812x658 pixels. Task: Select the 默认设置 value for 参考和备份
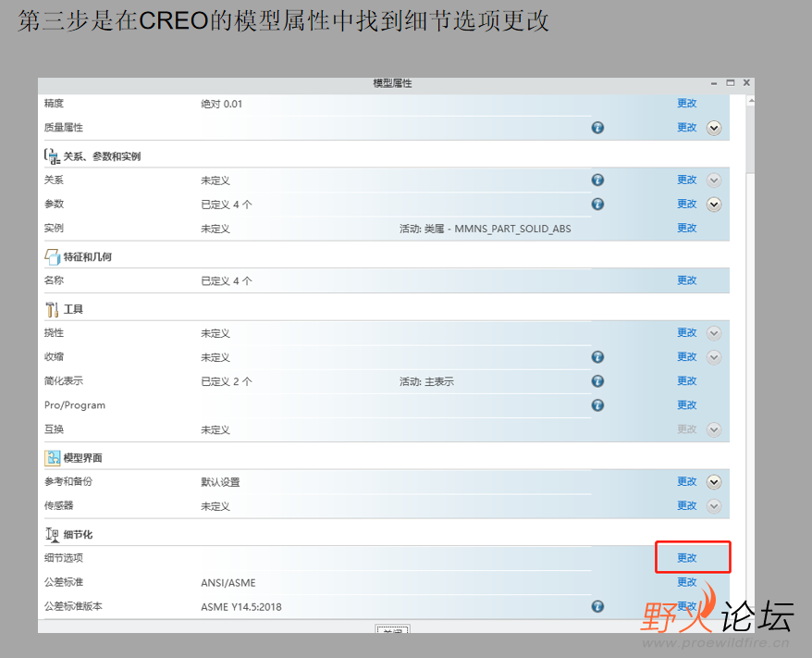[x=220, y=482]
